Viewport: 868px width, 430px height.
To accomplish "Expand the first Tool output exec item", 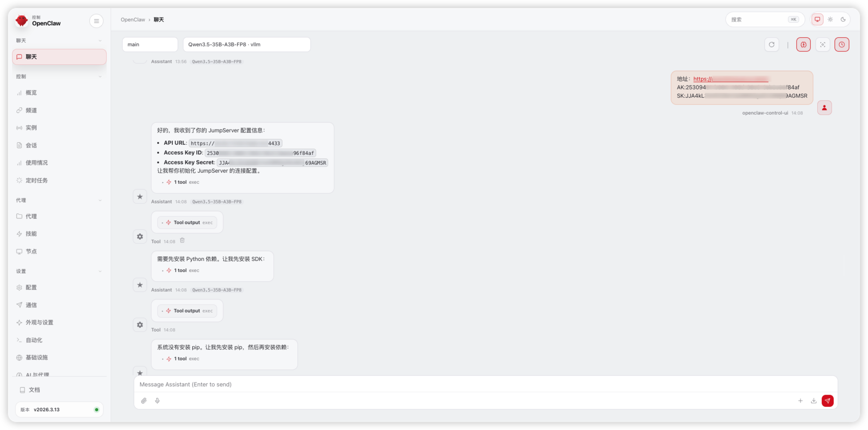I will [x=187, y=223].
